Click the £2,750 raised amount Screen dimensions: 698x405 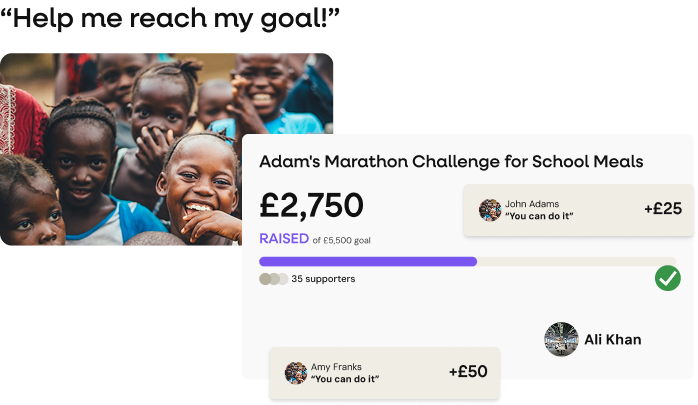(311, 205)
